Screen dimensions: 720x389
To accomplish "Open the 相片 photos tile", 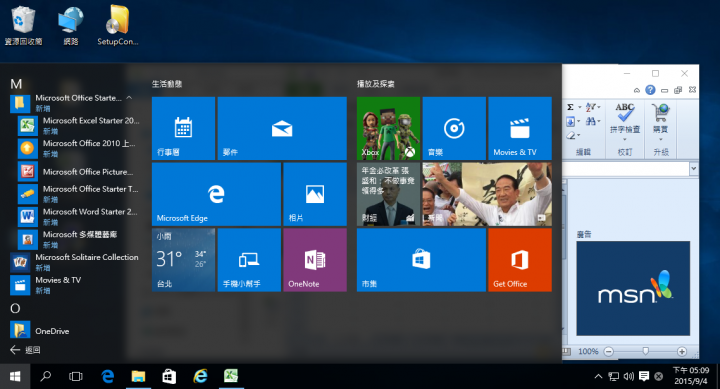I will click(315, 194).
